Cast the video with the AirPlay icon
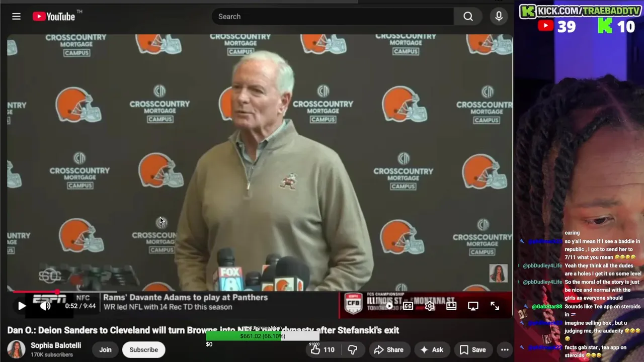The image size is (644, 362). click(473, 306)
